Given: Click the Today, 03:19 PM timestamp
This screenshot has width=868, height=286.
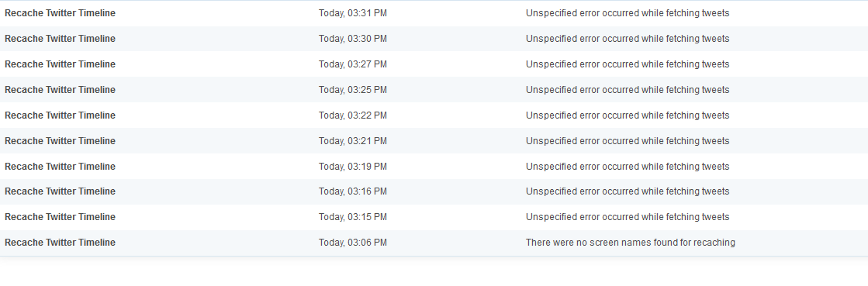Looking at the screenshot, I should [x=353, y=167].
